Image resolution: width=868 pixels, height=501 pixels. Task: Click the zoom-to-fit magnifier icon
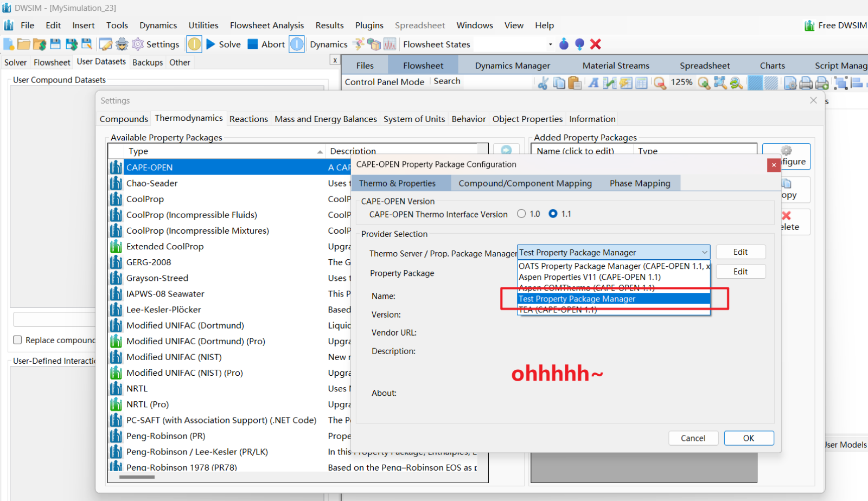point(720,82)
